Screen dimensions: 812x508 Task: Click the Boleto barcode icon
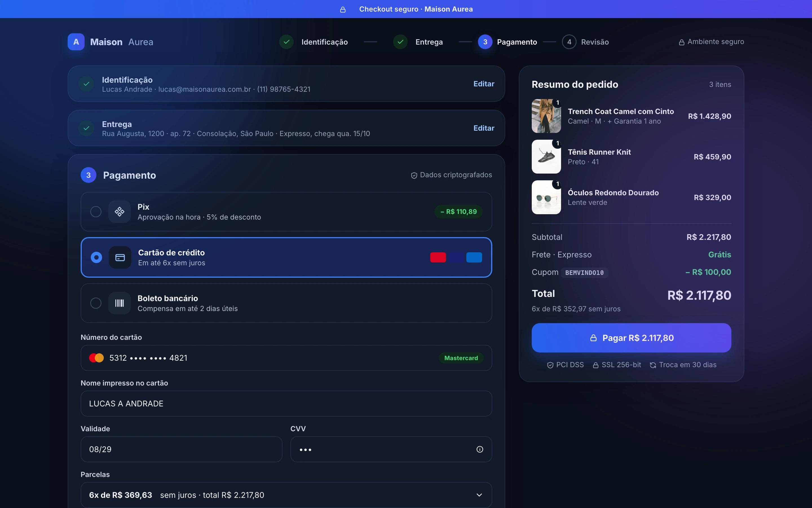pos(120,303)
